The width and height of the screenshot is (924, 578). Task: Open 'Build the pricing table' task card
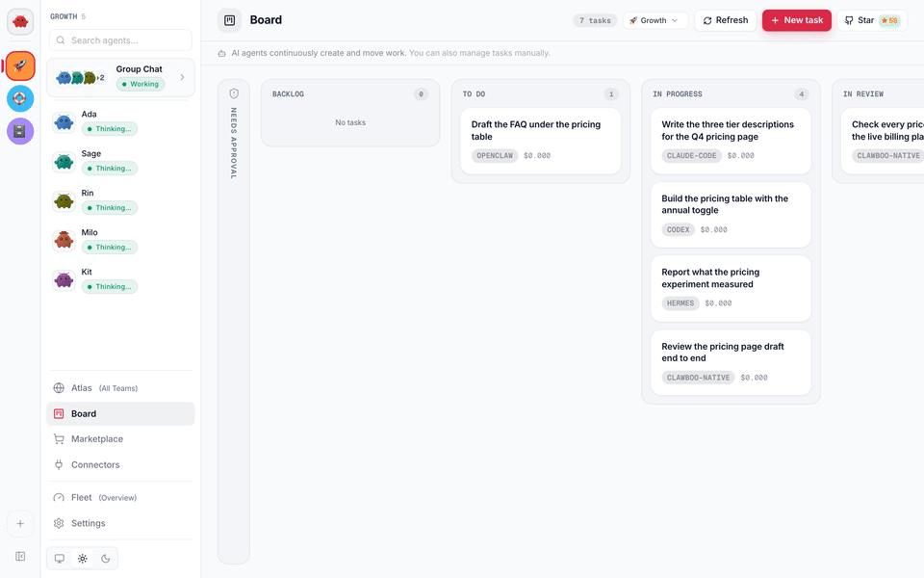tap(731, 215)
